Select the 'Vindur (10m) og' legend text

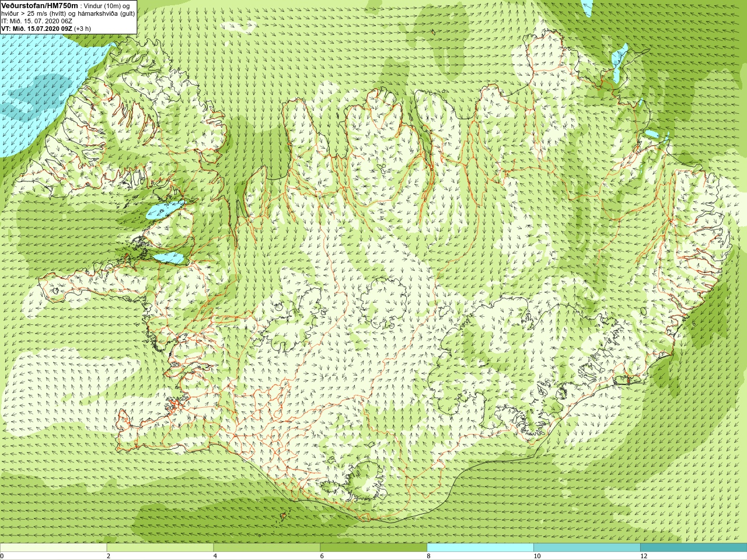pos(107,6)
